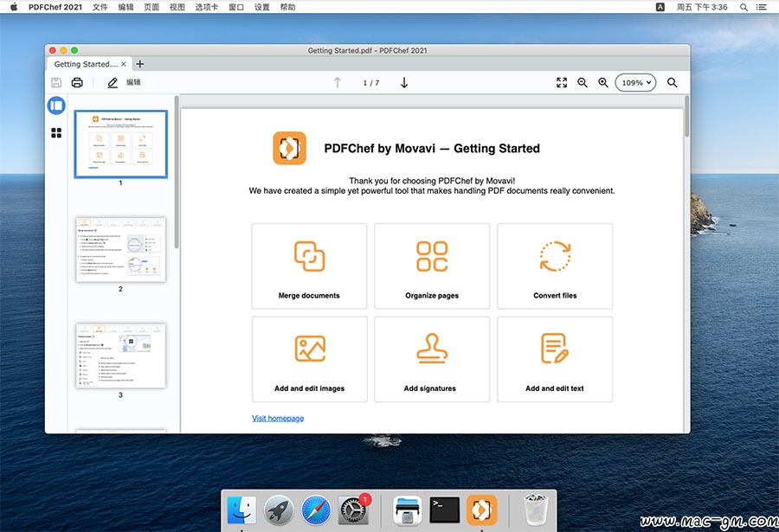Open Safari from the Dock
779x532 pixels.
[315, 510]
